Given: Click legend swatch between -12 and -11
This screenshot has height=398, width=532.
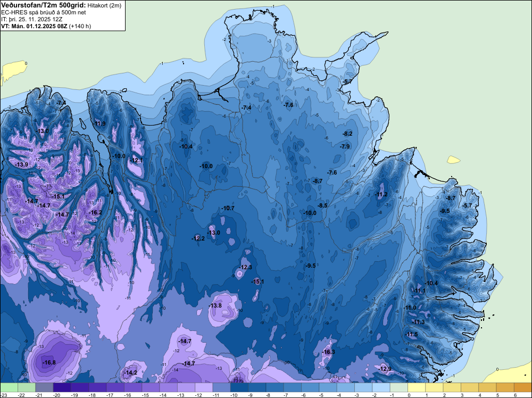Looking at the screenshot, I should tap(204, 387).
